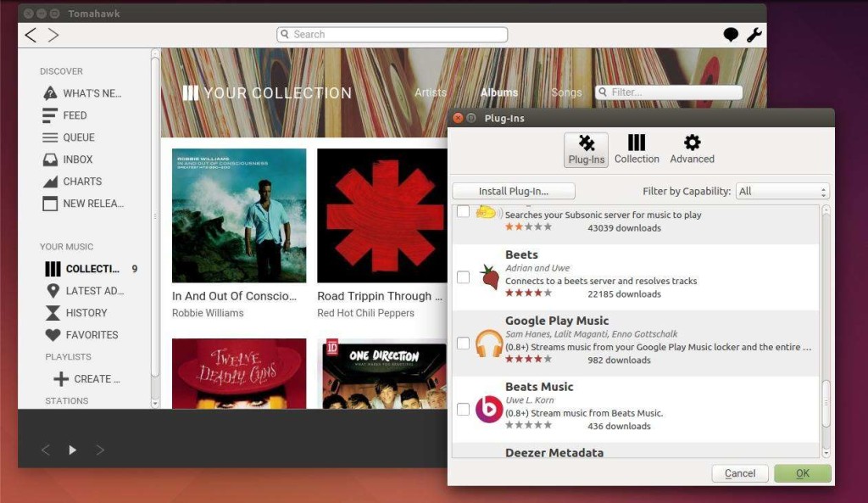This screenshot has width=868, height=503.
Task: Open Charts in the sidebar
Action: (72, 182)
